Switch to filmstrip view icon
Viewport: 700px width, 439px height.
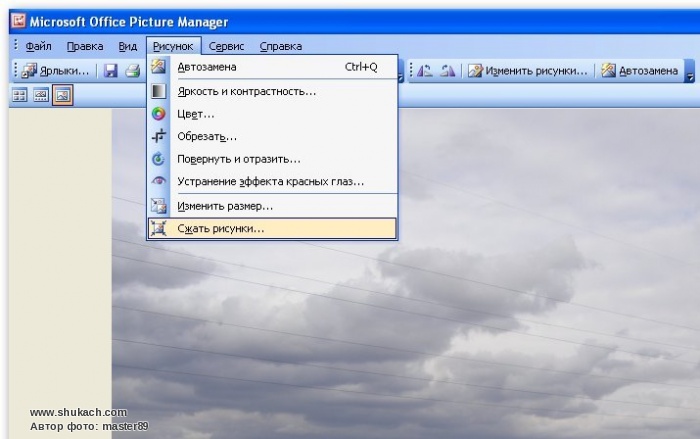41,95
